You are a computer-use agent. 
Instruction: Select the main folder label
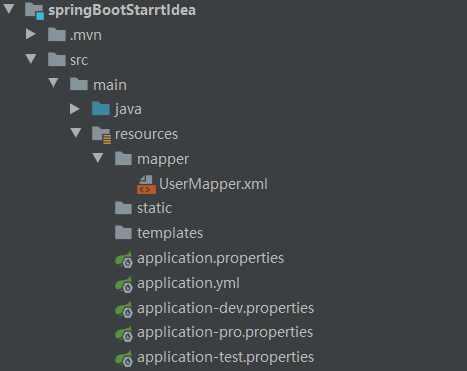110,85
